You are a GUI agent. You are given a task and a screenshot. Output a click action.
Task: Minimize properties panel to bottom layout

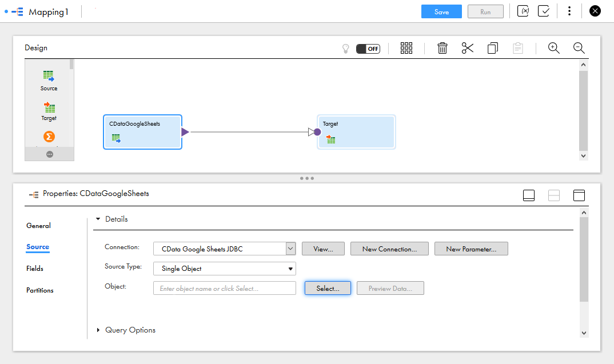tap(529, 195)
